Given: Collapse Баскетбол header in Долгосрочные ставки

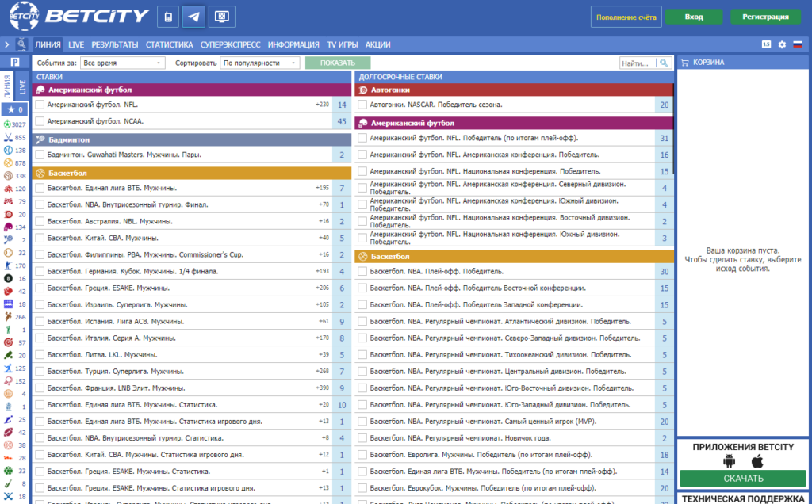Looking at the screenshot, I should 514,256.
